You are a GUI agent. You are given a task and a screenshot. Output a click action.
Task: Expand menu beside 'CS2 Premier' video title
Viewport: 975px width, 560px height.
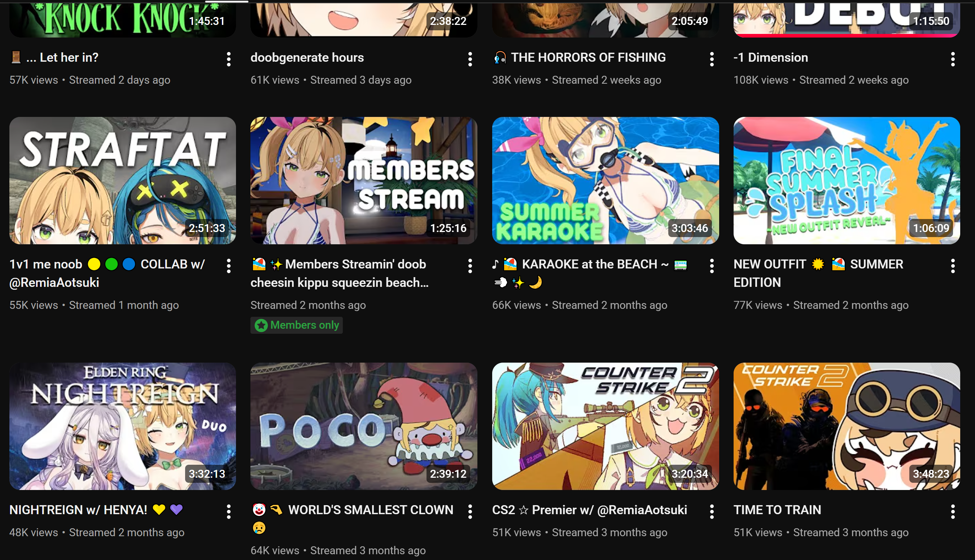[712, 512]
